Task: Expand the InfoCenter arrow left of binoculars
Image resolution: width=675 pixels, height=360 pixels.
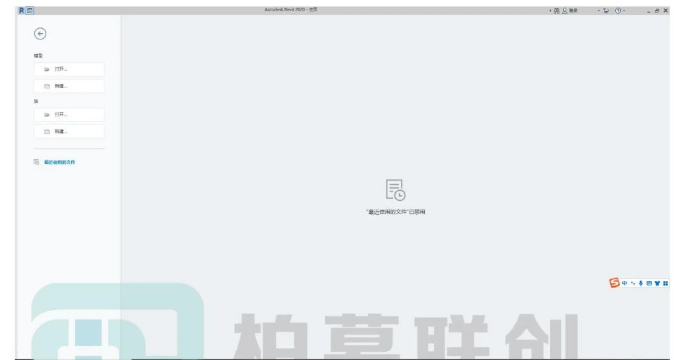Action: tap(551, 11)
